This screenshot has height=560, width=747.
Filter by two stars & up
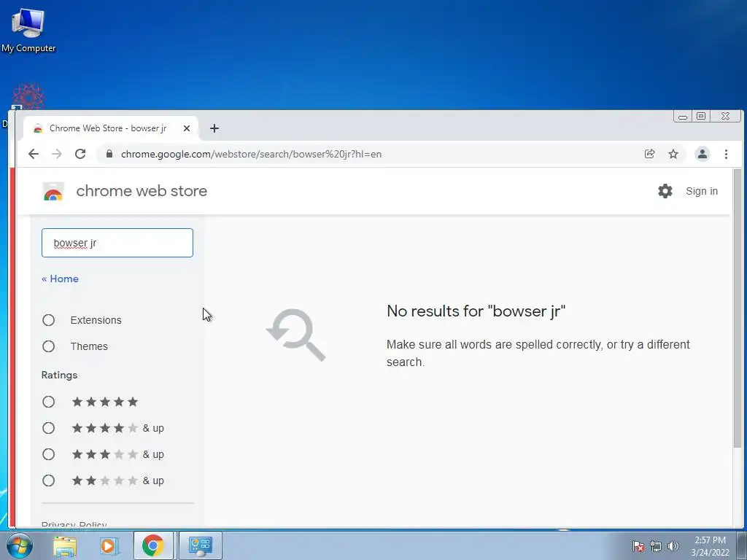coord(49,481)
